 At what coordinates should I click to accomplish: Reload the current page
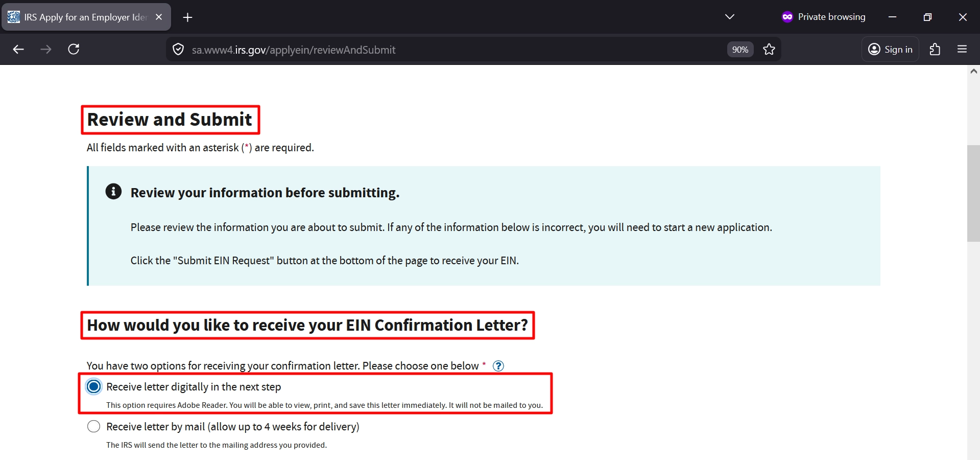[x=74, y=49]
